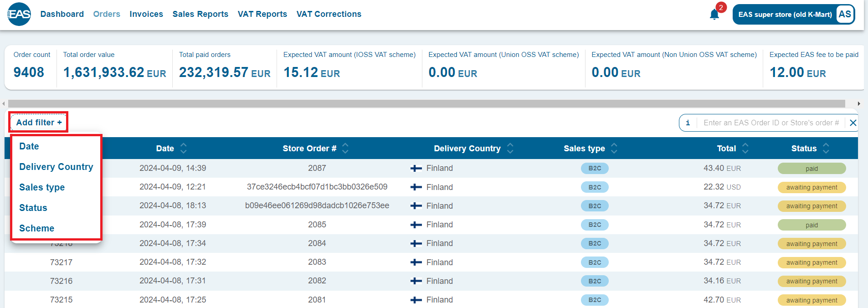Click the AS user avatar
The width and height of the screenshot is (868, 308).
844,14
